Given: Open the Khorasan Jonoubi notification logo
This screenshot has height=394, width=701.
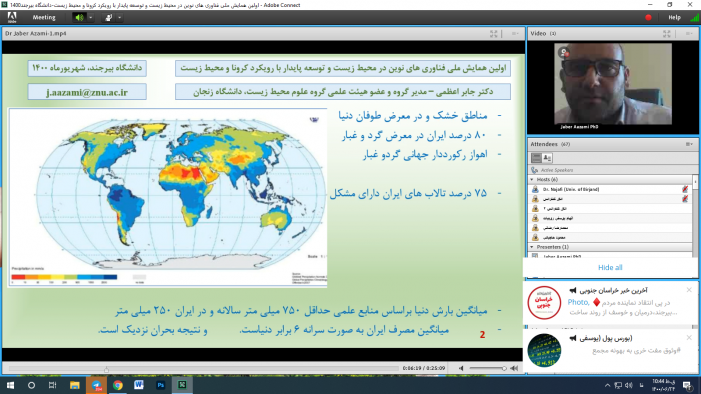Looking at the screenshot, I should coord(544,303).
